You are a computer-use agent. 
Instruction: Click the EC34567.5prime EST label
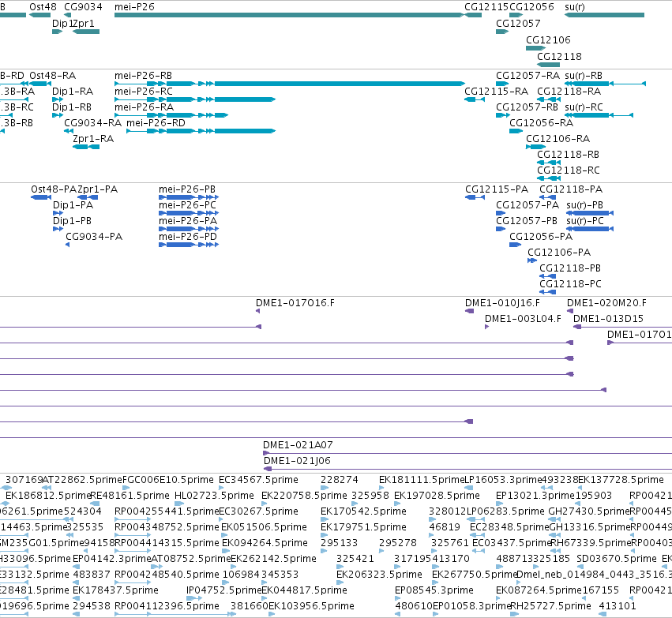[258, 480]
